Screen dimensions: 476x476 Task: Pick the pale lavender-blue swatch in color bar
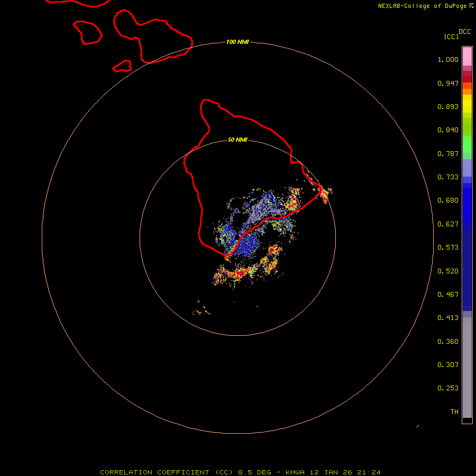tap(467, 168)
